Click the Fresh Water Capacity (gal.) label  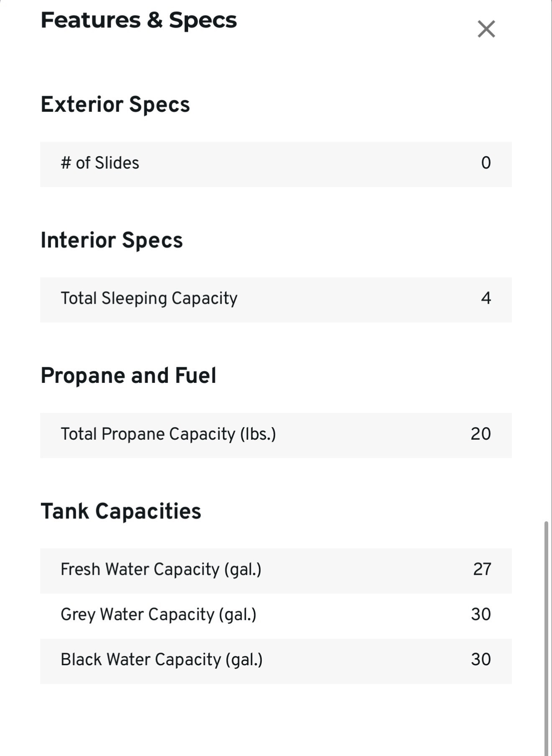[161, 570]
